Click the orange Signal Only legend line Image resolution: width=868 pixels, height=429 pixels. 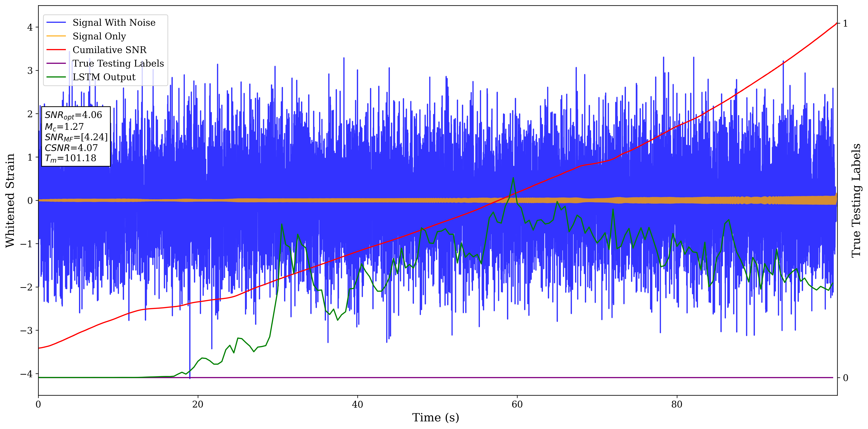[56, 36]
